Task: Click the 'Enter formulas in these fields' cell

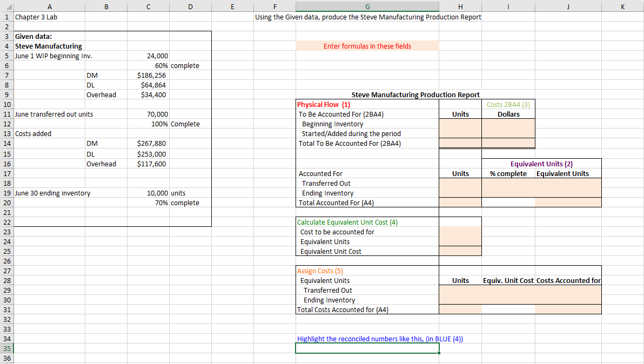Action: click(367, 46)
